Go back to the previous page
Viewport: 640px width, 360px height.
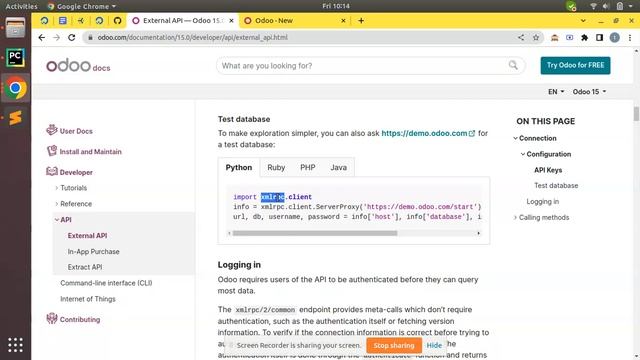point(42,38)
